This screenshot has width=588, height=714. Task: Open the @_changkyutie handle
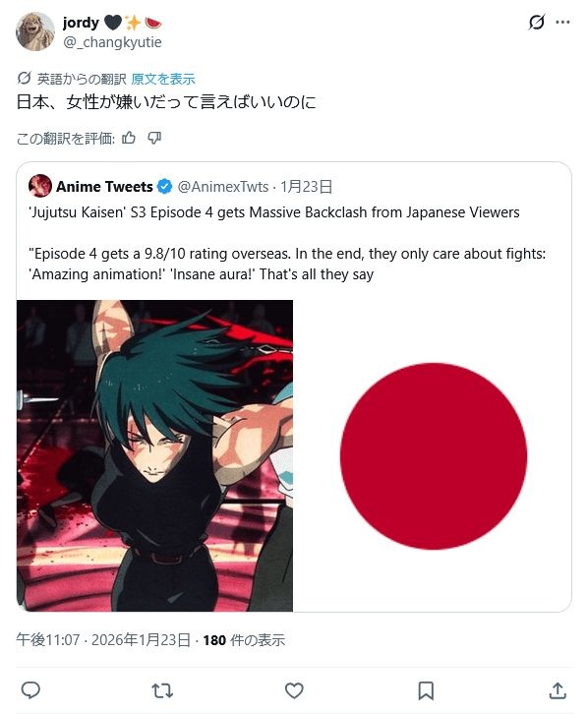click(x=112, y=42)
